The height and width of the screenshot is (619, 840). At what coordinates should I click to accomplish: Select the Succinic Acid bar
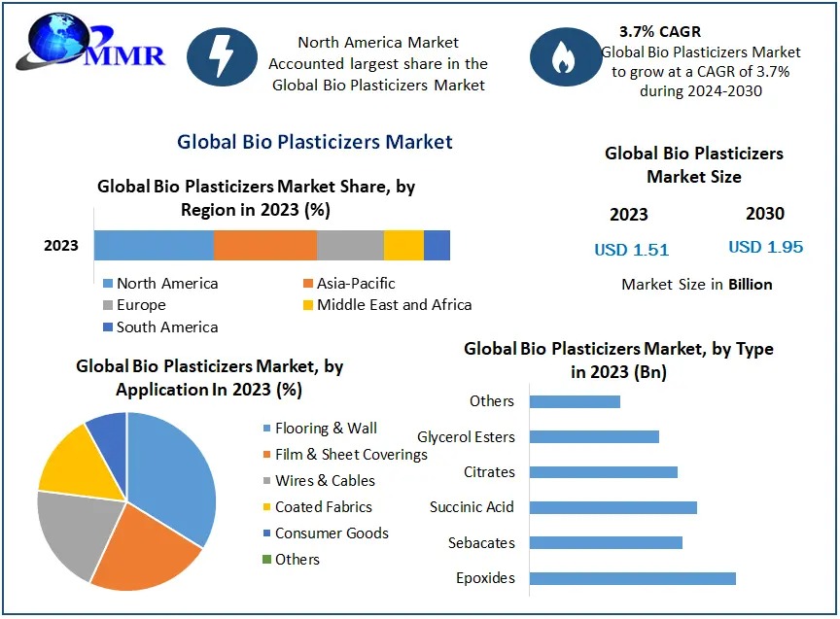(x=612, y=507)
